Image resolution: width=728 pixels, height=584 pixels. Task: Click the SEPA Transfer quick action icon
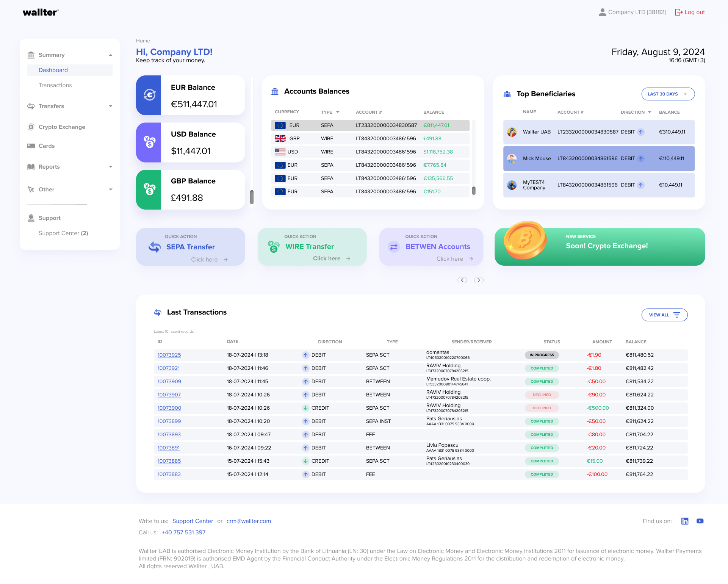(154, 247)
